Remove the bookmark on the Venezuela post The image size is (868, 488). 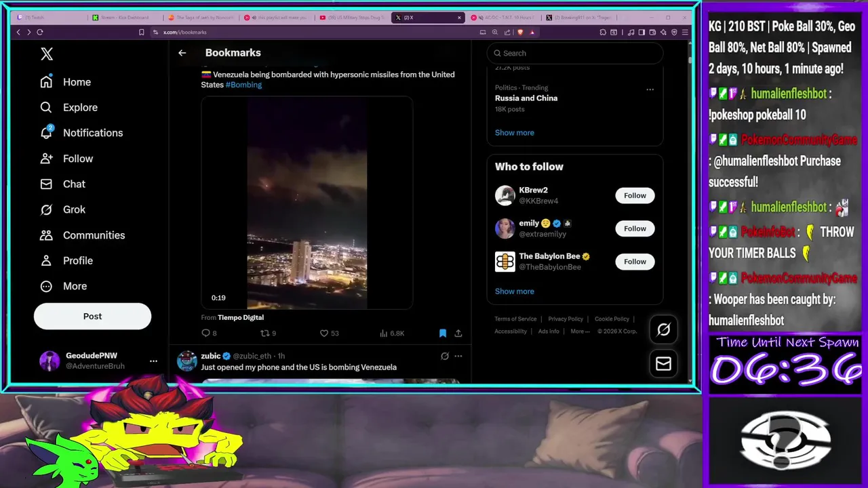click(x=443, y=333)
